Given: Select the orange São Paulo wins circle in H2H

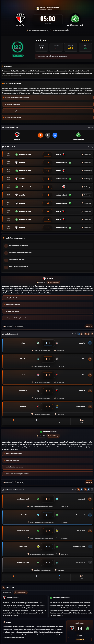Looking at the screenshot, I should [40, 135].
